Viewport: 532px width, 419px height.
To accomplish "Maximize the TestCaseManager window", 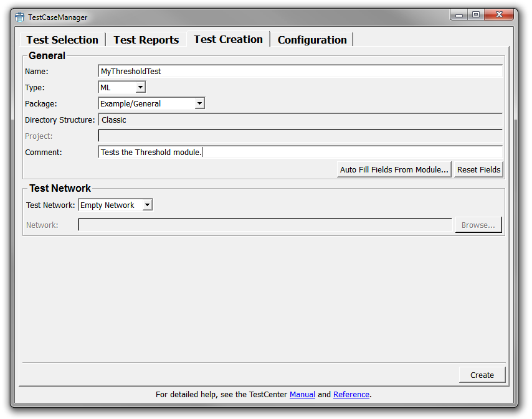I will point(477,15).
